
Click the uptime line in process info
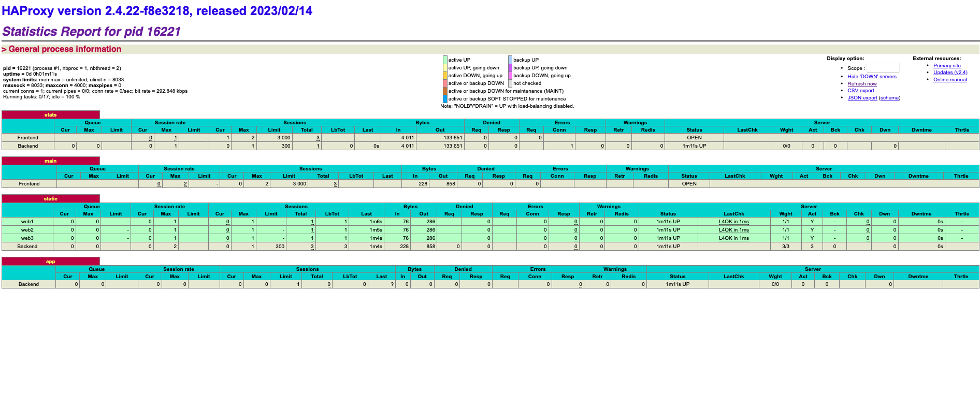click(x=30, y=74)
